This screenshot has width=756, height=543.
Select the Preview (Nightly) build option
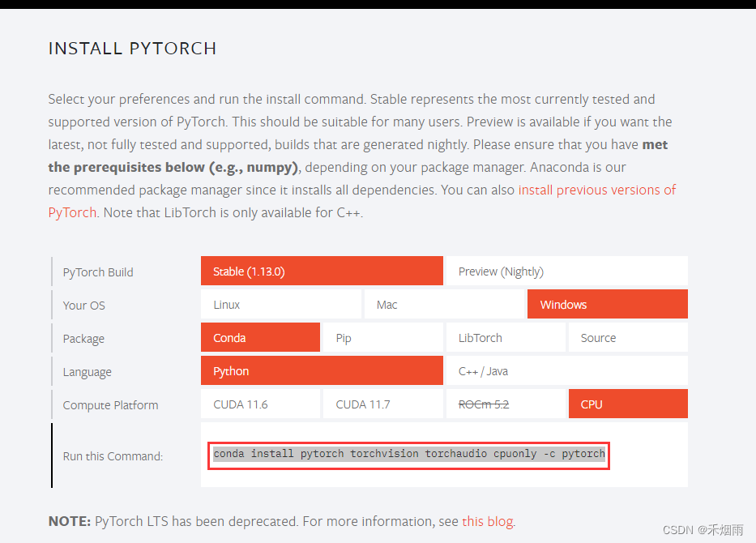click(x=567, y=271)
